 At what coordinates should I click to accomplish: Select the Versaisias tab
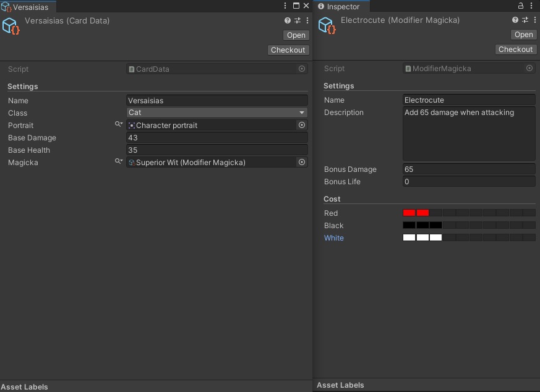point(28,7)
